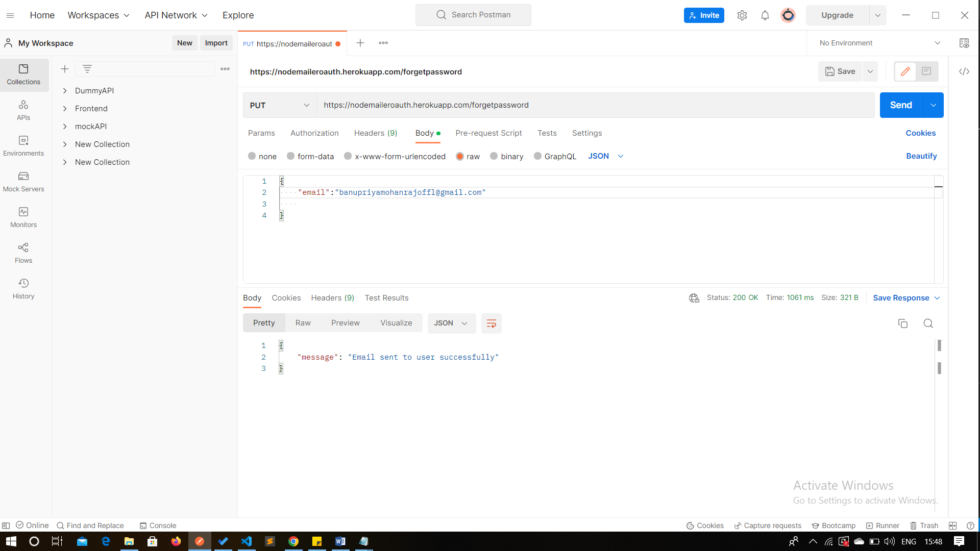The image size is (980, 551).
Task: Toggle line wrap in response
Action: pyautogui.click(x=492, y=323)
